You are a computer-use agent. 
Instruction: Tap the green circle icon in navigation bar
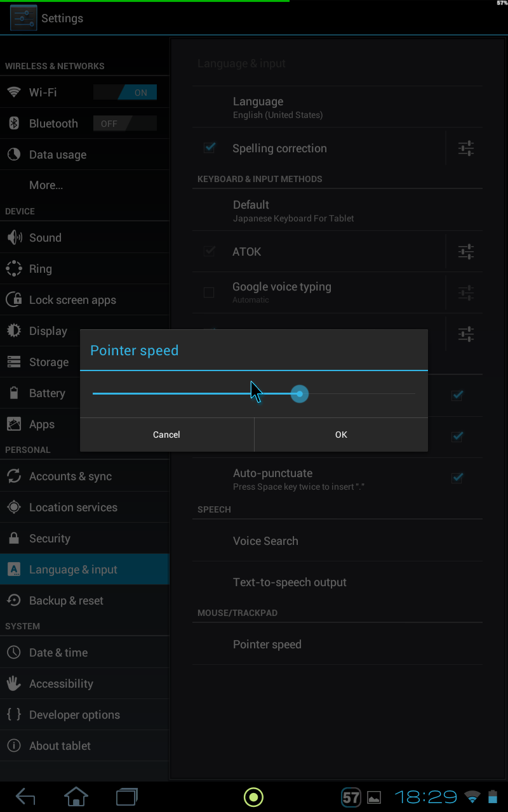(x=253, y=797)
